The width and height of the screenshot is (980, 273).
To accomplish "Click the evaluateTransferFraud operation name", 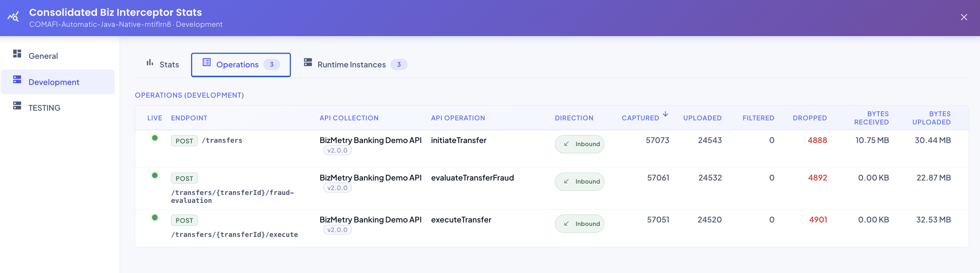I will [472, 178].
